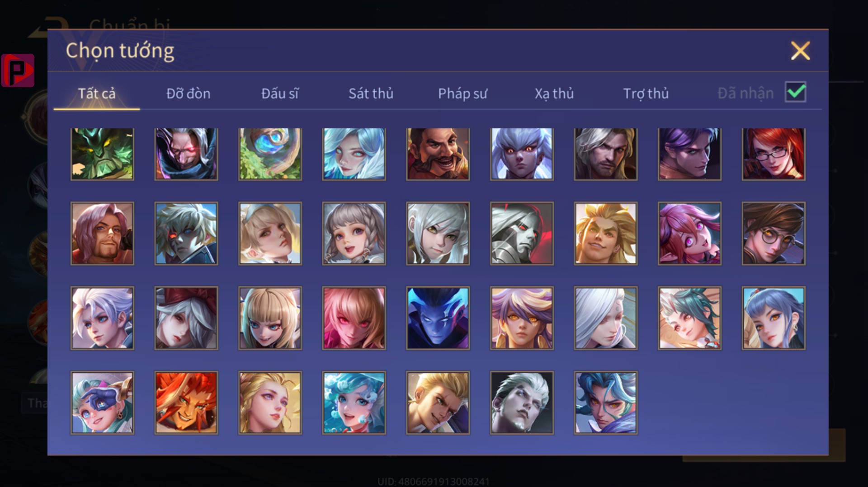This screenshot has width=868, height=487.
Task: Select the pink-haired elf girl hero
Action: pyautogui.click(x=689, y=233)
